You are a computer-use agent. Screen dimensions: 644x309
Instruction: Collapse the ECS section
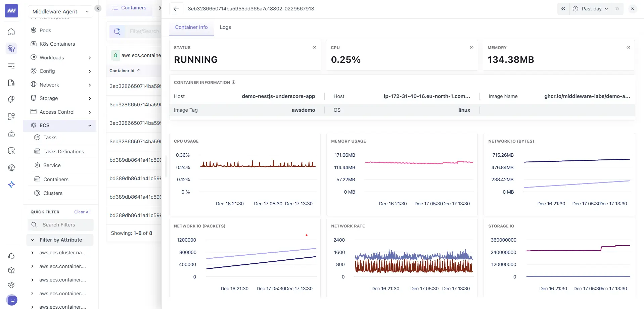[x=90, y=125]
